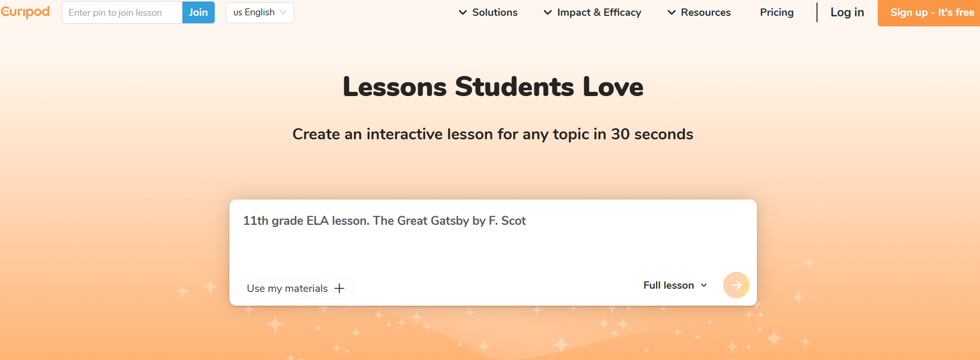This screenshot has width=980, height=360.
Task: Click the chevron icon beside Solutions
Action: (463, 12)
